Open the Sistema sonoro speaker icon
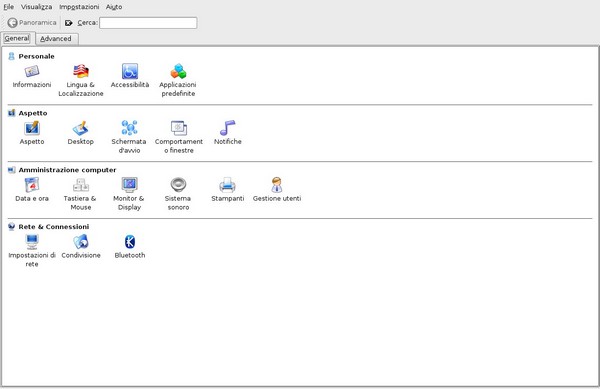This screenshot has width=600, height=389. [178, 185]
